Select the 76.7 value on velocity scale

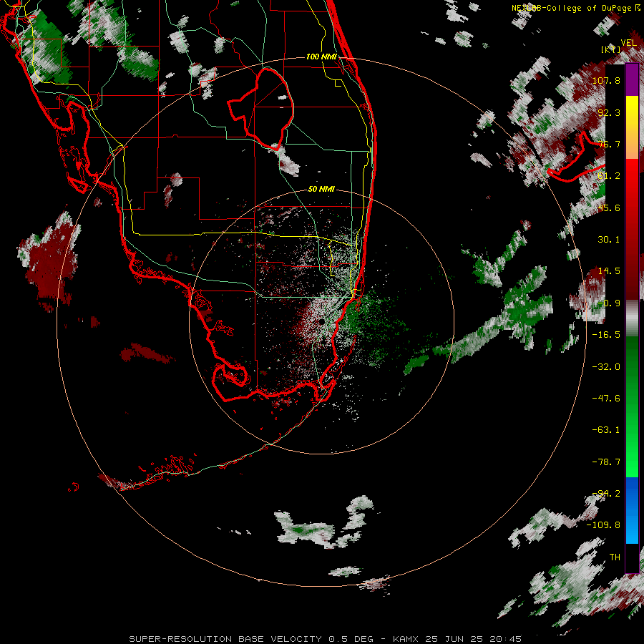609,144
